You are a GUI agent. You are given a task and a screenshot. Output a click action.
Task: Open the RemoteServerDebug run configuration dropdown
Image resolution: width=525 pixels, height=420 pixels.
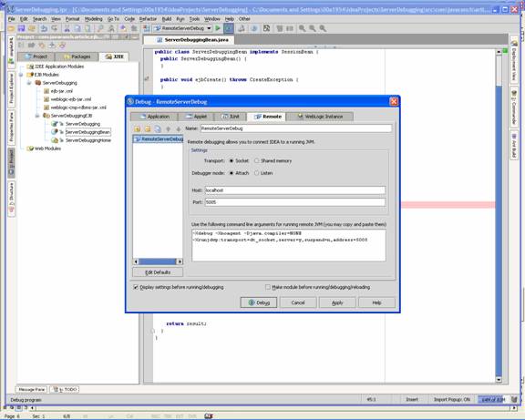tap(209, 28)
